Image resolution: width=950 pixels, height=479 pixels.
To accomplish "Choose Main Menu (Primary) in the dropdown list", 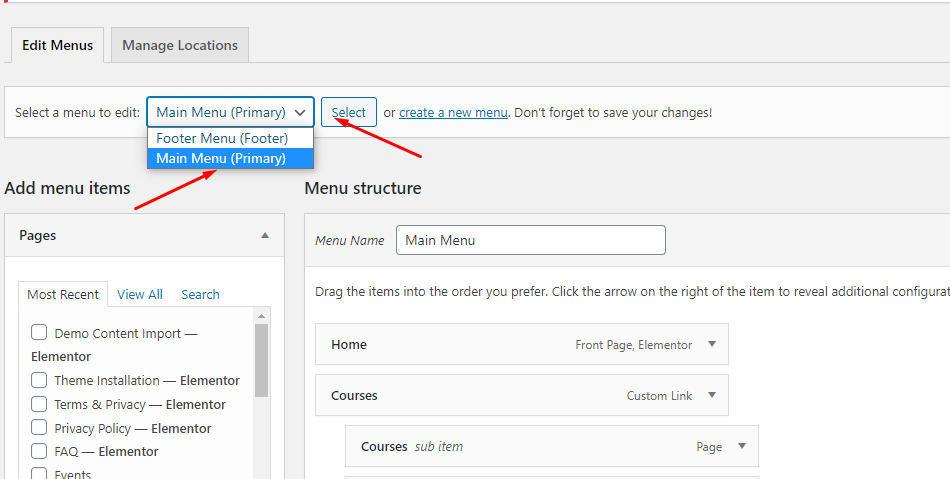I will click(230, 158).
